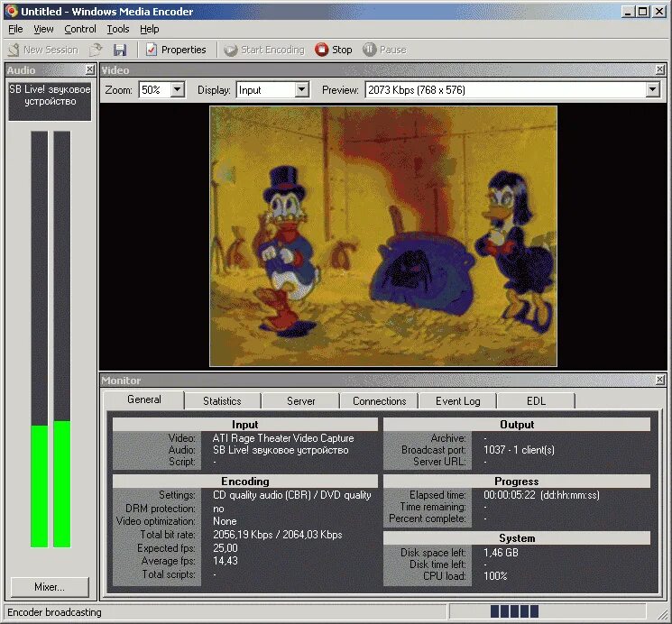Open the Help menu
Screen dimensions: 672x624
pyautogui.click(x=149, y=29)
